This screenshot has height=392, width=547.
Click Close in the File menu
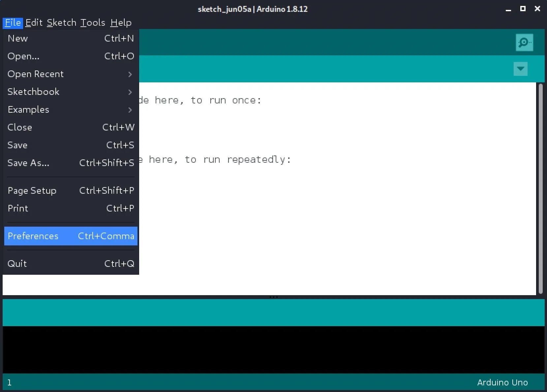(71, 127)
